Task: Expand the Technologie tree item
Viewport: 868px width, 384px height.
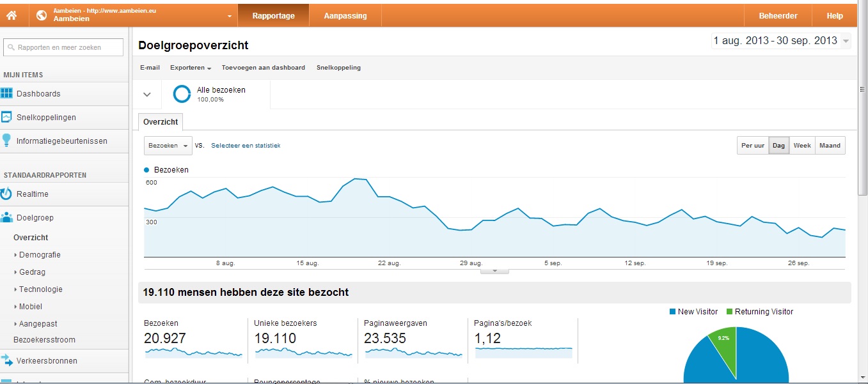Action: 15,289
